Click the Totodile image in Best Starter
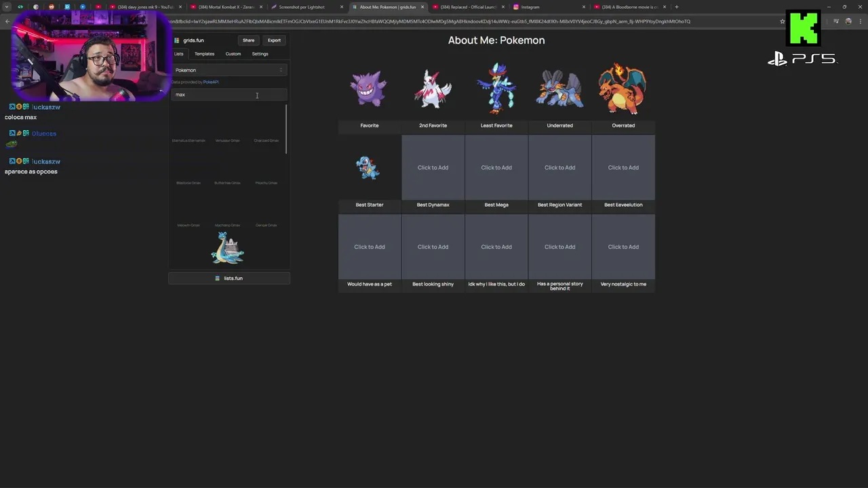Viewport: 868px width, 488px height. coord(369,167)
